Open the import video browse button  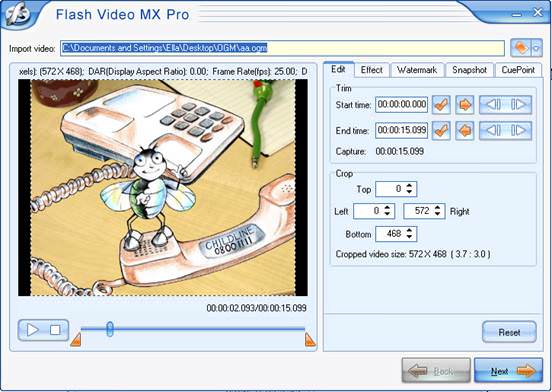[x=521, y=48]
